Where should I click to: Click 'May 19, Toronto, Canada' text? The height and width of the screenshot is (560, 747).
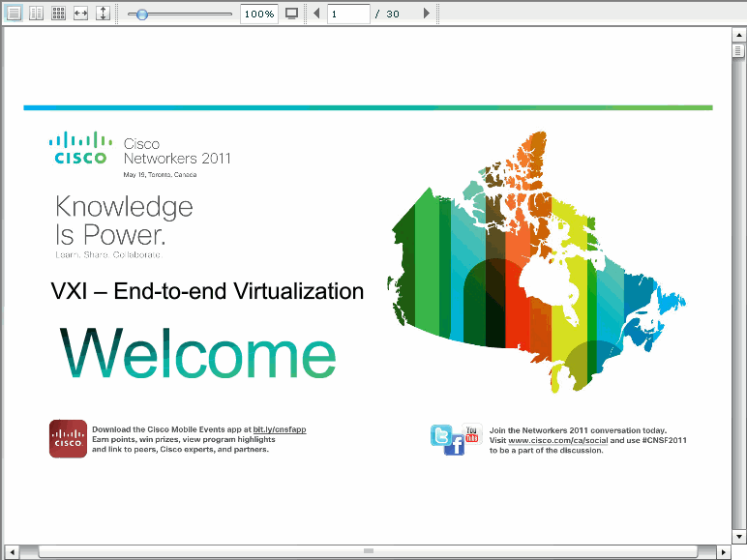[160, 175]
